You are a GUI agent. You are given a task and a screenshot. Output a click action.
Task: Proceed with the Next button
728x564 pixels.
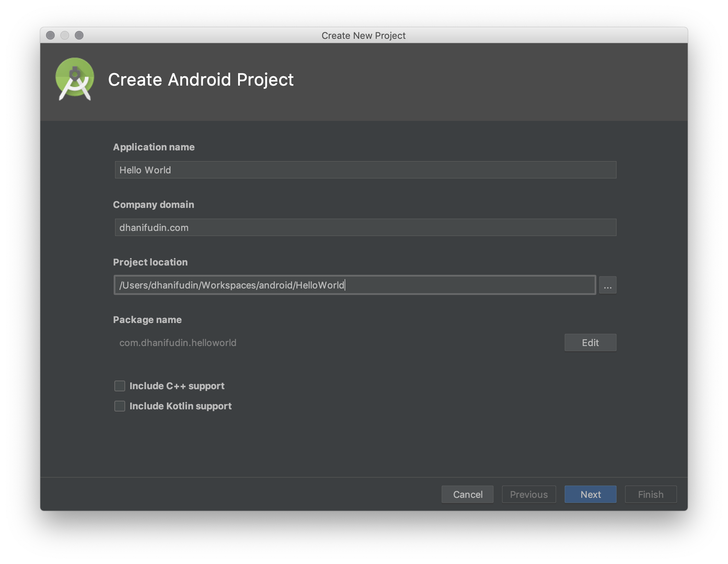click(590, 495)
